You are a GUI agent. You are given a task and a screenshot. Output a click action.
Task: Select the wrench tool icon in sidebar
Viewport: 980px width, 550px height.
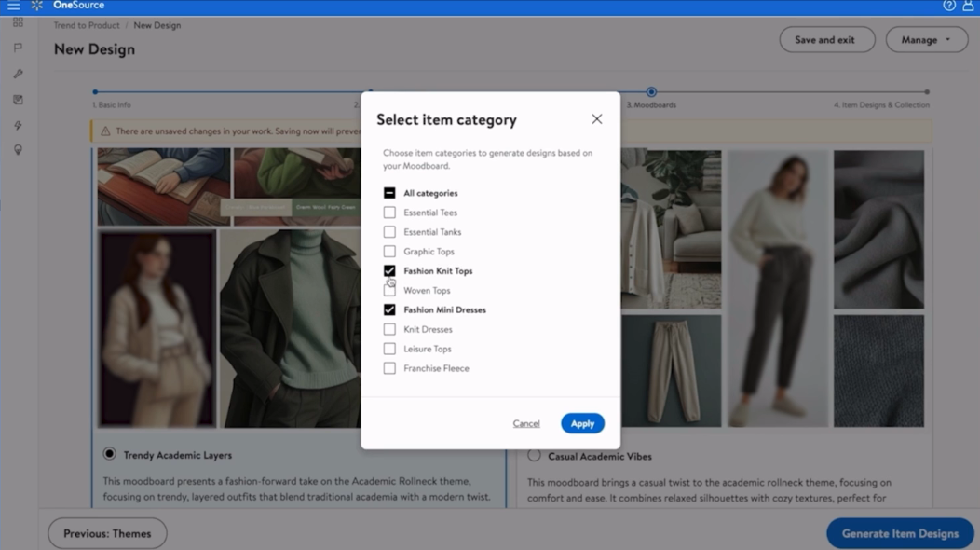[x=18, y=74]
